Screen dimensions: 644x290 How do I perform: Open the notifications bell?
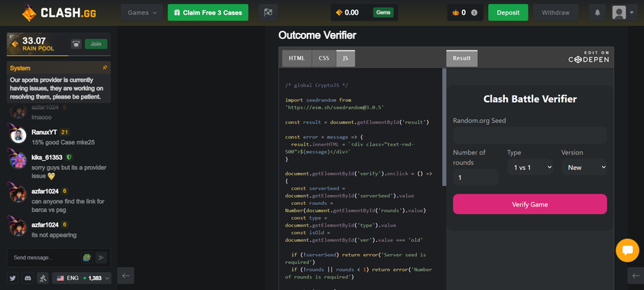click(x=597, y=13)
